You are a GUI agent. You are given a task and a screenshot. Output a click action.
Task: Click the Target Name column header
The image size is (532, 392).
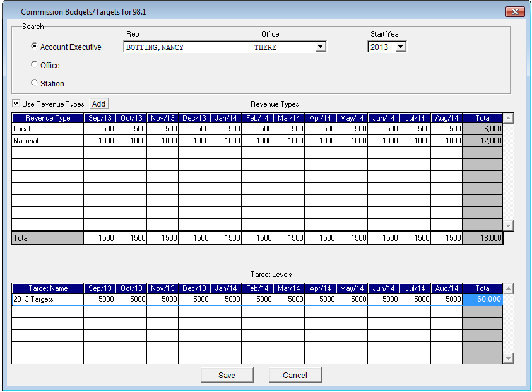tap(47, 288)
